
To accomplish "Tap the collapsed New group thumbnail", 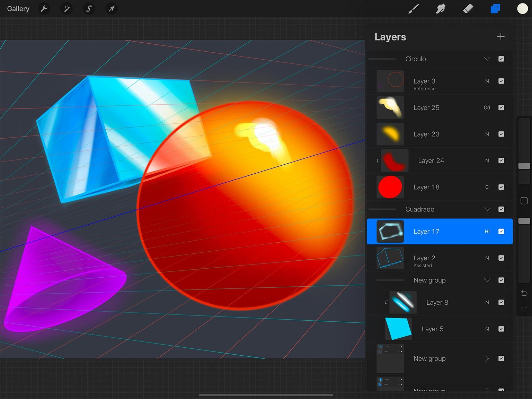I will pos(390,358).
